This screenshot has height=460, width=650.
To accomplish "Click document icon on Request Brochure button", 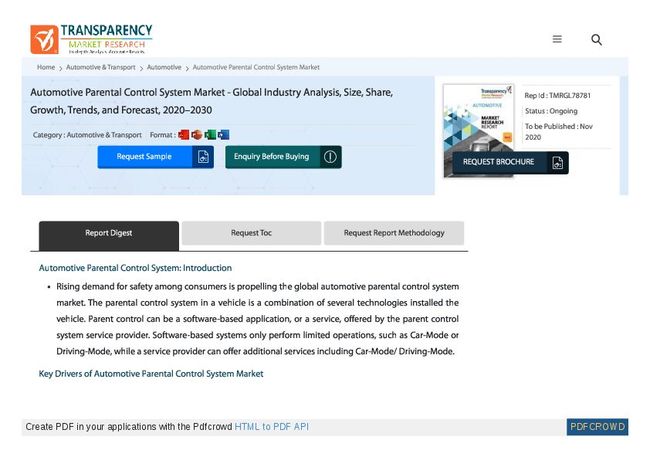I will [x=558, y=162].
